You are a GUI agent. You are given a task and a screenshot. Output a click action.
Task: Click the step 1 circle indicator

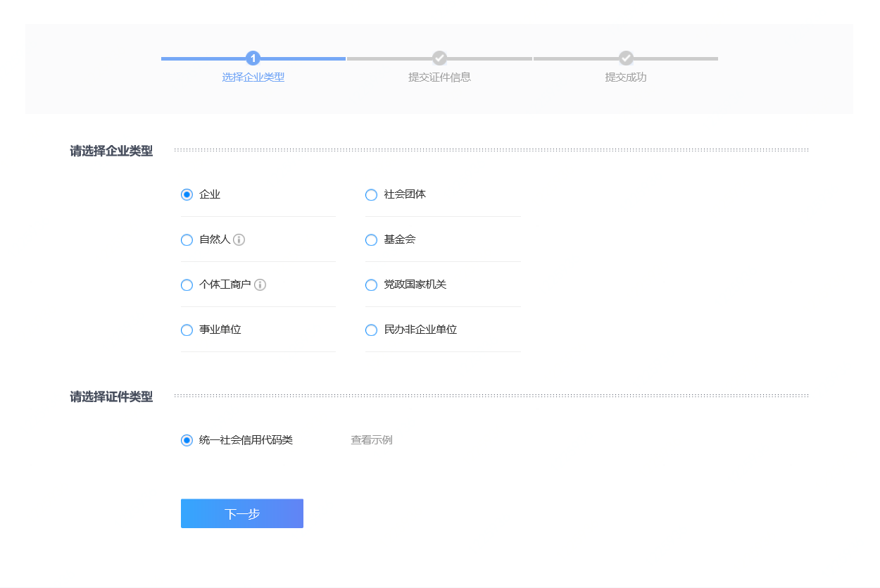click(253, 58)
